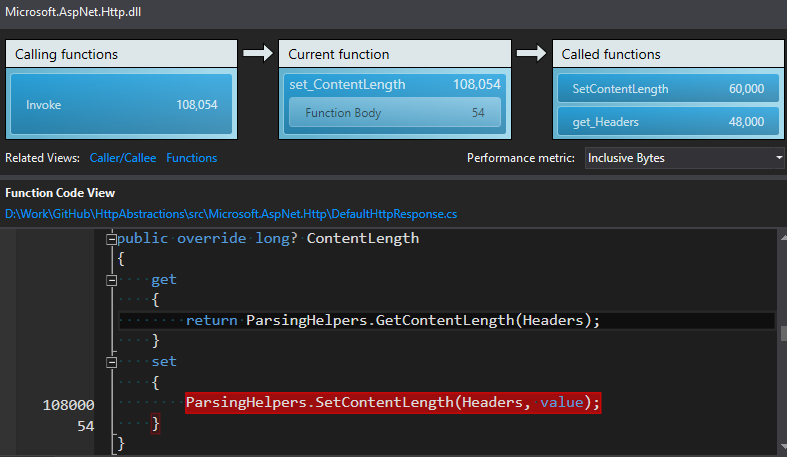Open the SetContentLength called function
Image resolution: width=787 pixels, height=457 pixels.
pos(667,89)
